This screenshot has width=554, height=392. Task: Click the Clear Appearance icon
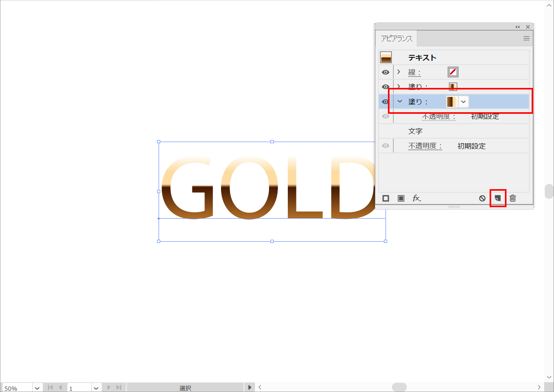[482, 199]
